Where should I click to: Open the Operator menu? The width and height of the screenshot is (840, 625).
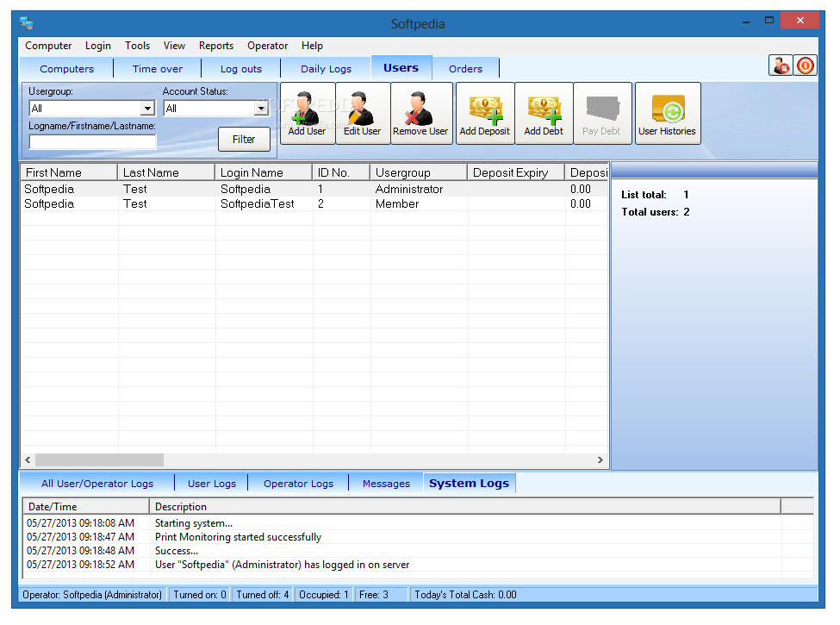[267, 46]
